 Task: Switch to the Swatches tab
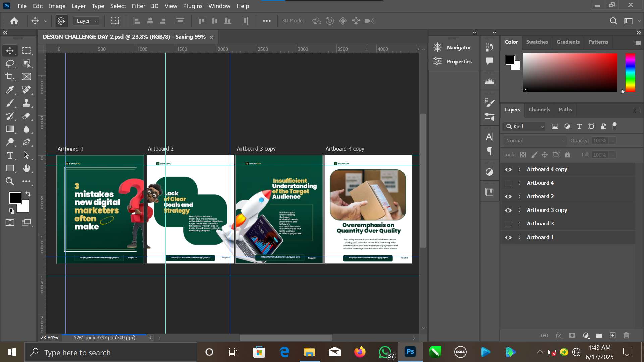pos(537,42)
